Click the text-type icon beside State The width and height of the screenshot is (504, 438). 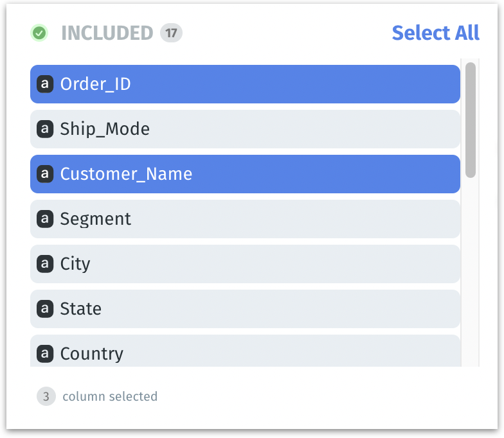tap(45, 309)
